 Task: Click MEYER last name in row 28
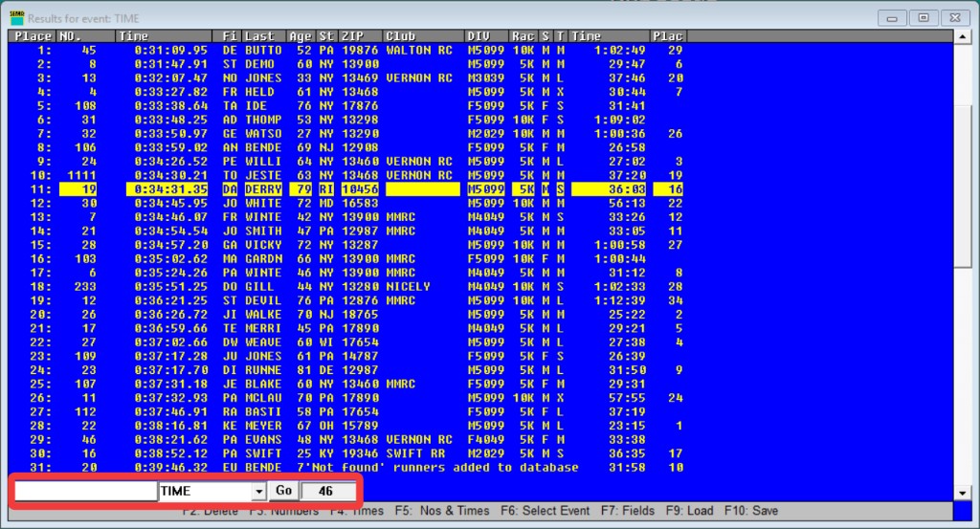[x=263, y=426]
